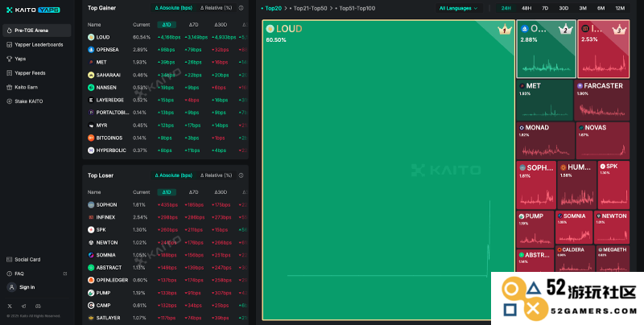
Task: Click the INFINEX icon in Top Loser
Action: pos(91,217)
